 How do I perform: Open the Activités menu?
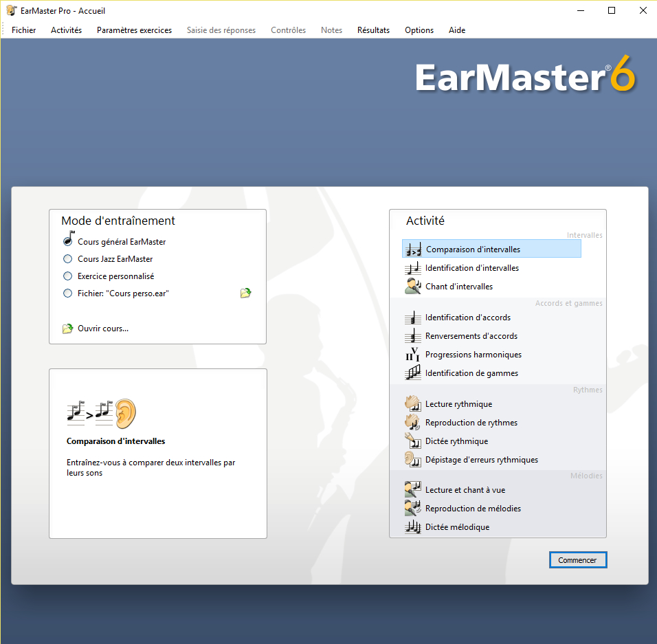coord(66,30)
